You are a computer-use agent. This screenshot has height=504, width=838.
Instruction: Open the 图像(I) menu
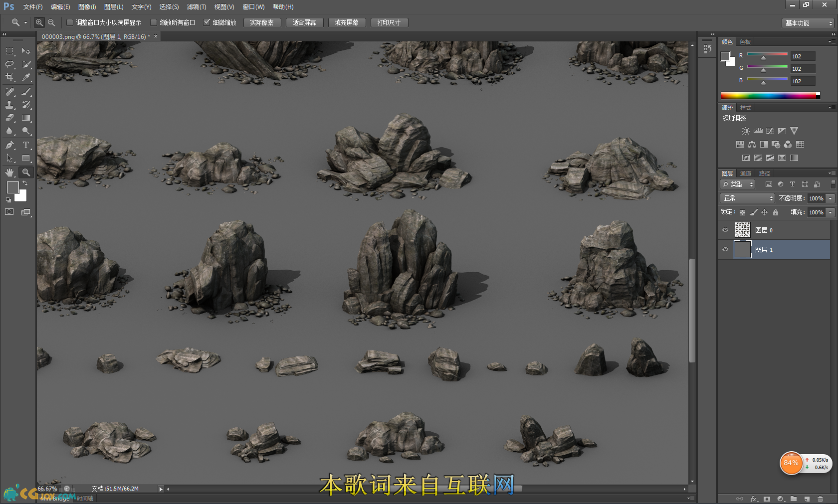[87, 7]
